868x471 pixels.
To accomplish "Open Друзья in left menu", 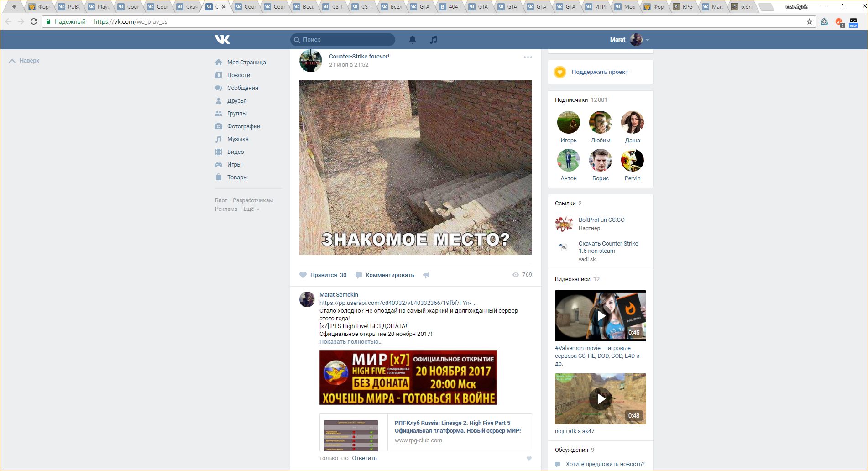I will [x=236, y=101].
